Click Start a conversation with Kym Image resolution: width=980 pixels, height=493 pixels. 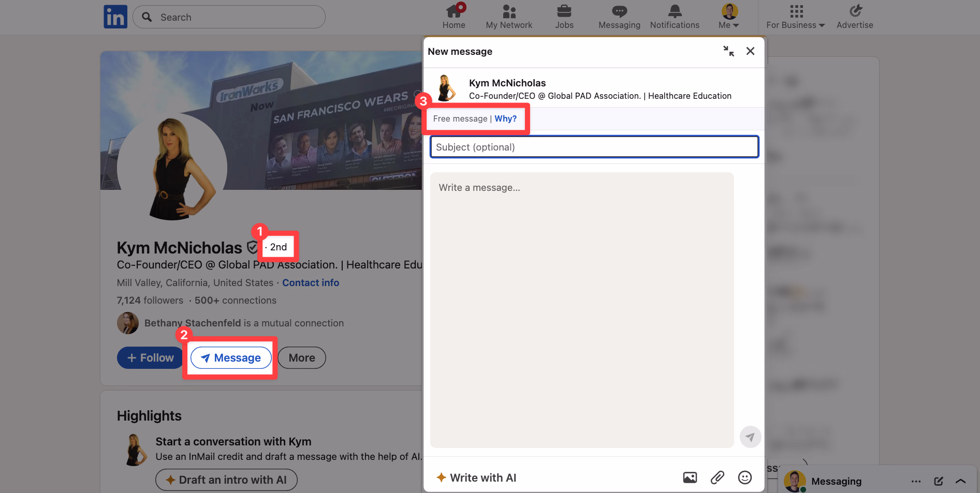point(233,442)
